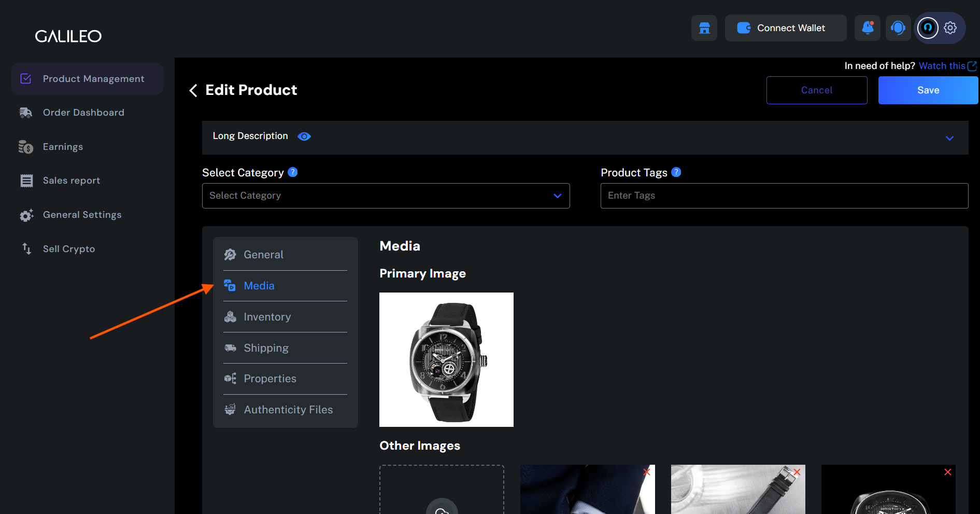Click the Connect Wallet button
This screenshot has height=514, width=980.
coord(786,28)
